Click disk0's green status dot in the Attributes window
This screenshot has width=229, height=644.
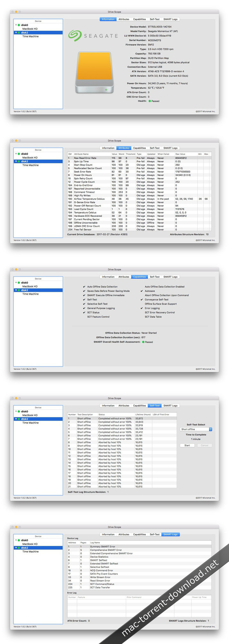[x=19, y=154]
